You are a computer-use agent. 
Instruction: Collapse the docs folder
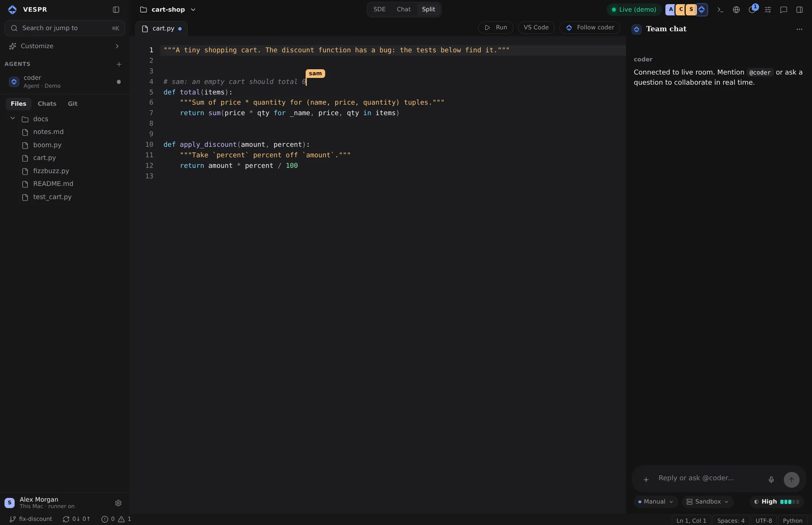pyautogui.click(x=13, y=118)
